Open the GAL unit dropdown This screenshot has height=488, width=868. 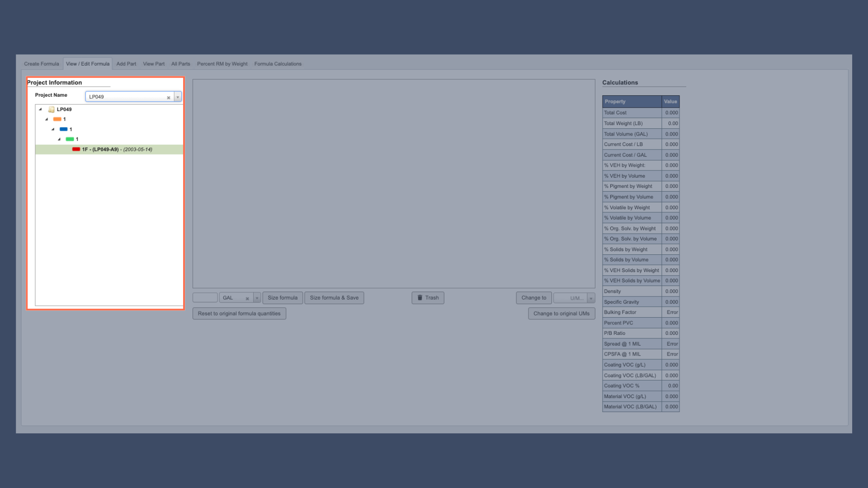click(257, 298)
